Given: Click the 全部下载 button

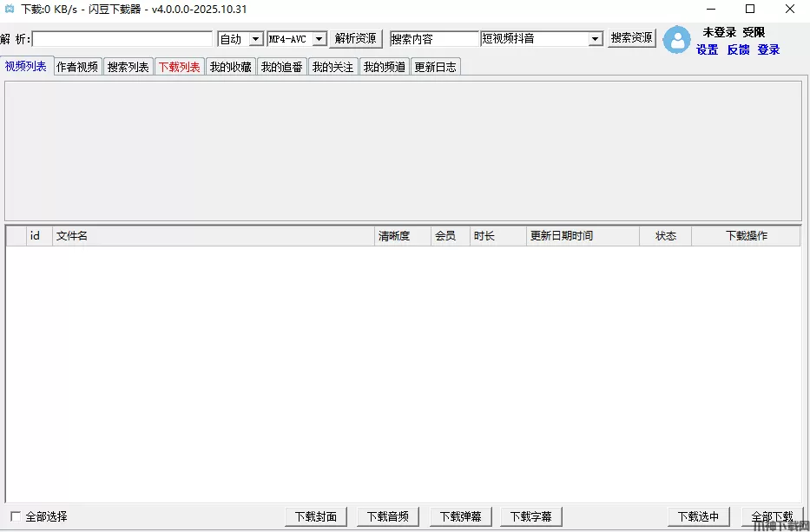Looking at the screenshot, I should (x=772, y=516).
